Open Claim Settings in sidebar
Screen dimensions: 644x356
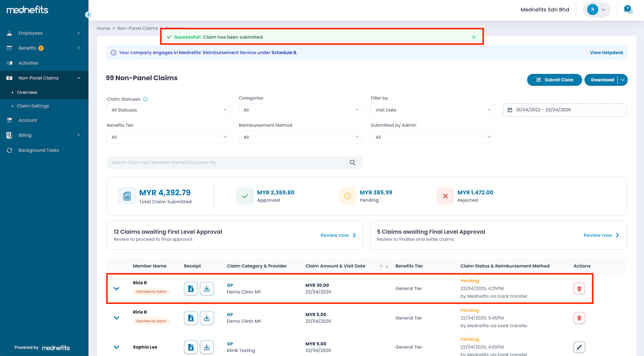point(33,106)
